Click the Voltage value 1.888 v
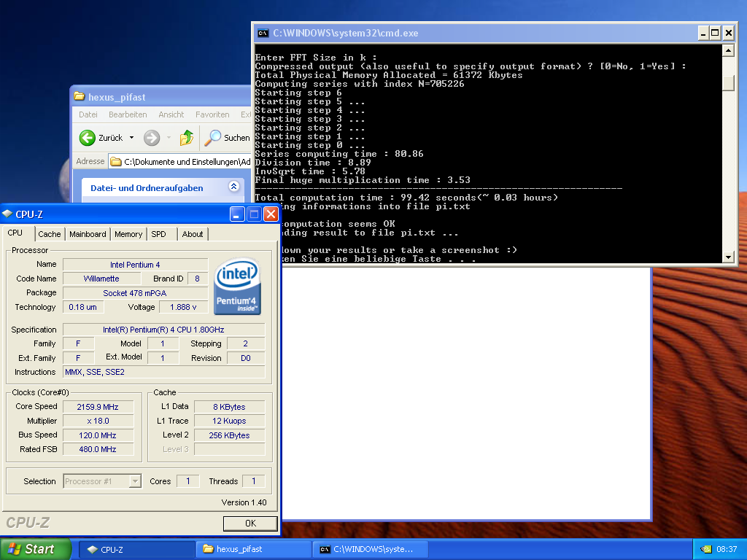The image size is (747, 560). (183, 307)
